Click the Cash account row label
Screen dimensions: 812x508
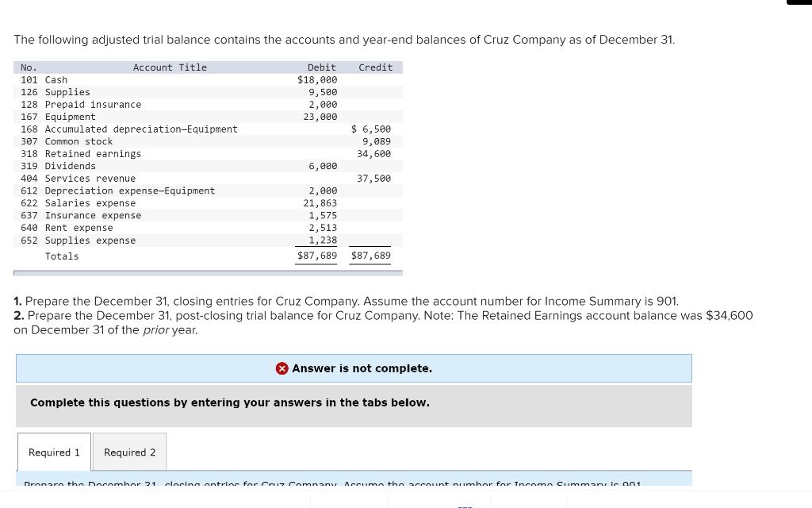click(x=56, y=80)
